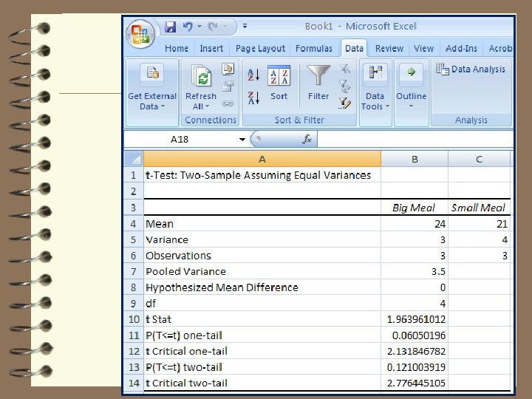532x399 pixels.
Task: Click the Save icon in quick access toolbar
Action: pyautogui.click(x=171, y=27)
